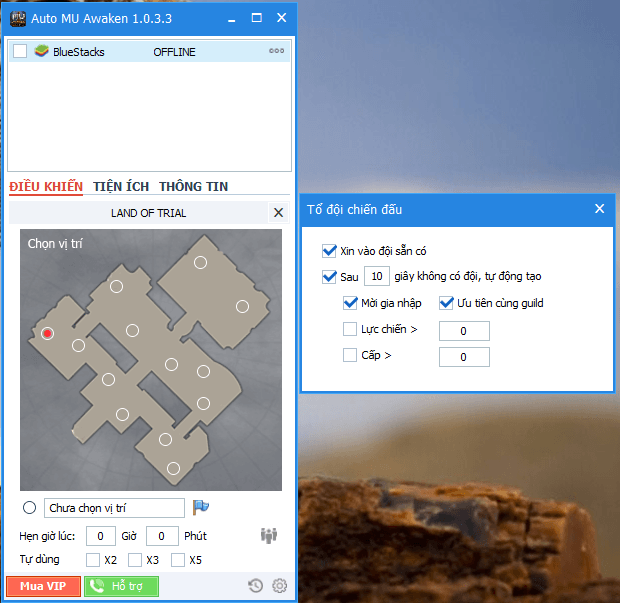Minimize the Auto MU Awaken window
This screenshot has height=603, width=620.
point(232,19)
